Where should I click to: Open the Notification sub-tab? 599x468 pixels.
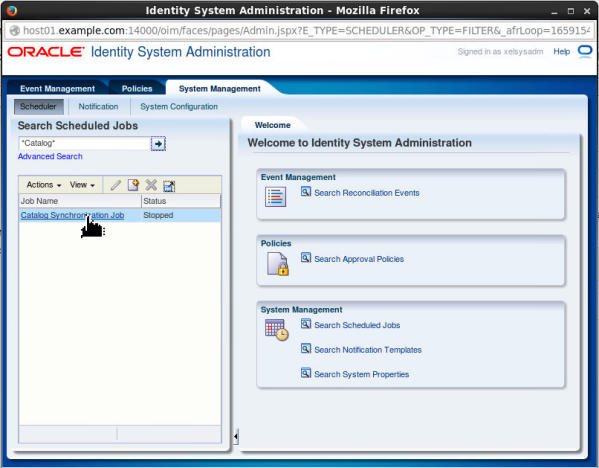point(98,107)
